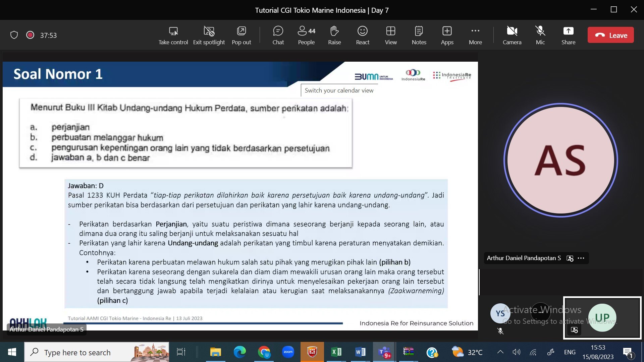Screen dimensions: 644x362
Task: Open meeting Notes
Action: click(419, 35)
